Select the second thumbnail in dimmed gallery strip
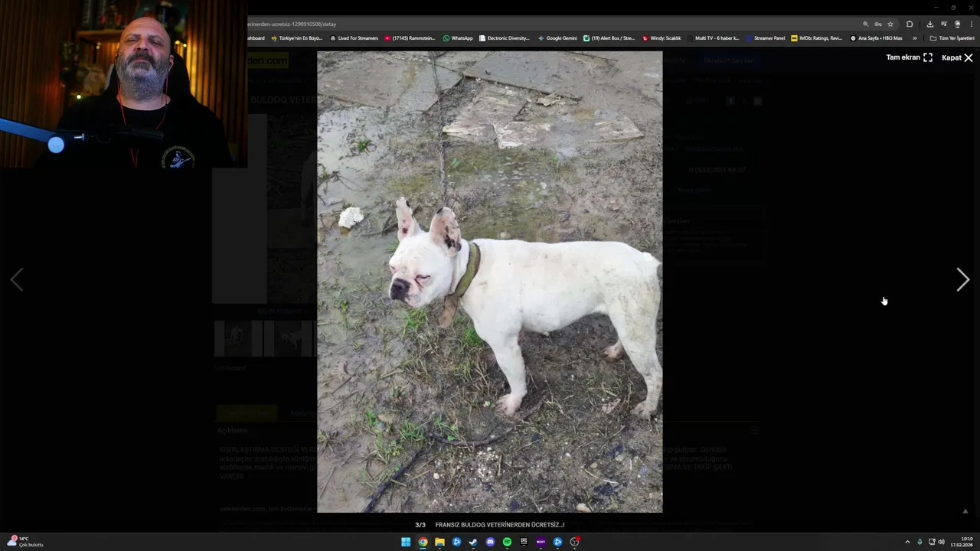The height and width of the screenshot is (551, 980). coord(288,338)
